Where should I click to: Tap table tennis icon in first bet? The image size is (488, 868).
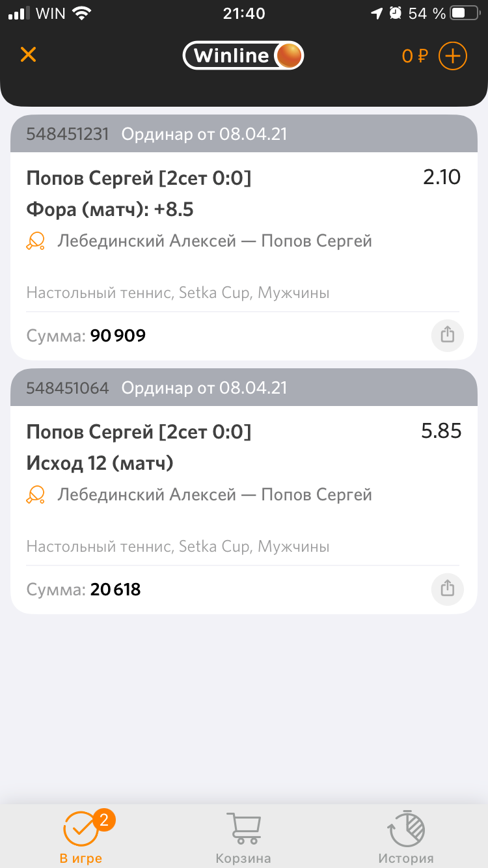click(36, 242)
